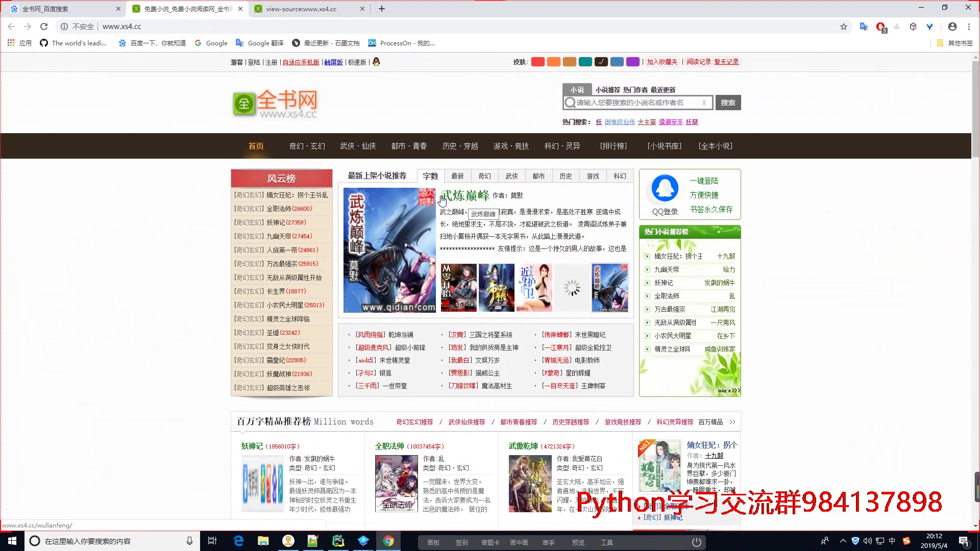The width and height of the screenshot is (980, 551).
Task: Open Apps shortcut in bookmarks bar
Action: [x=19, y=43]
